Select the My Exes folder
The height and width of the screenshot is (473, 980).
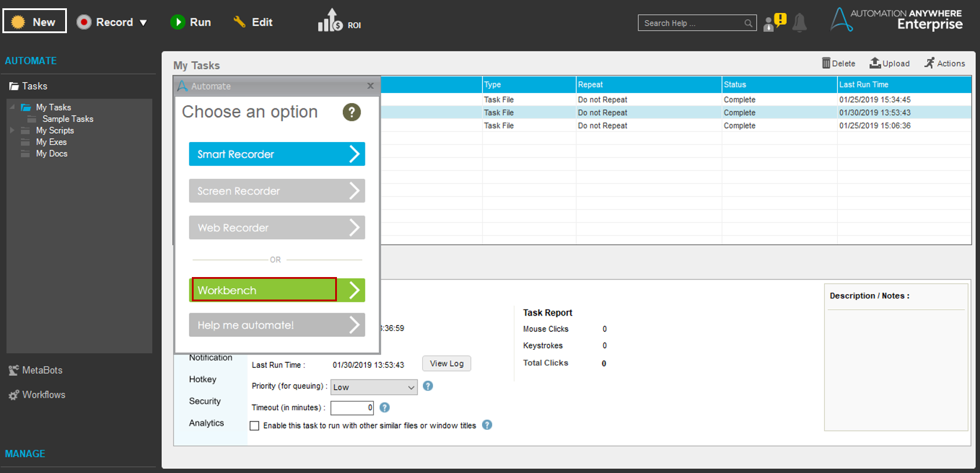(51, 142)
